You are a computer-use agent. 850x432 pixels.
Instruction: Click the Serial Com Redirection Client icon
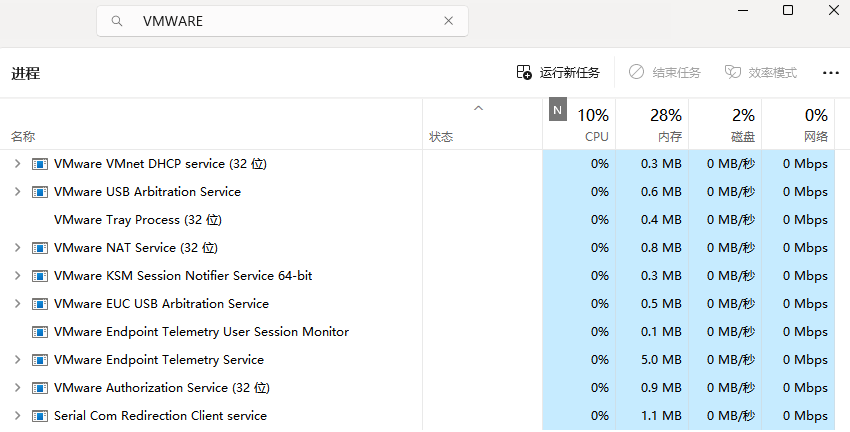[40, 415]
